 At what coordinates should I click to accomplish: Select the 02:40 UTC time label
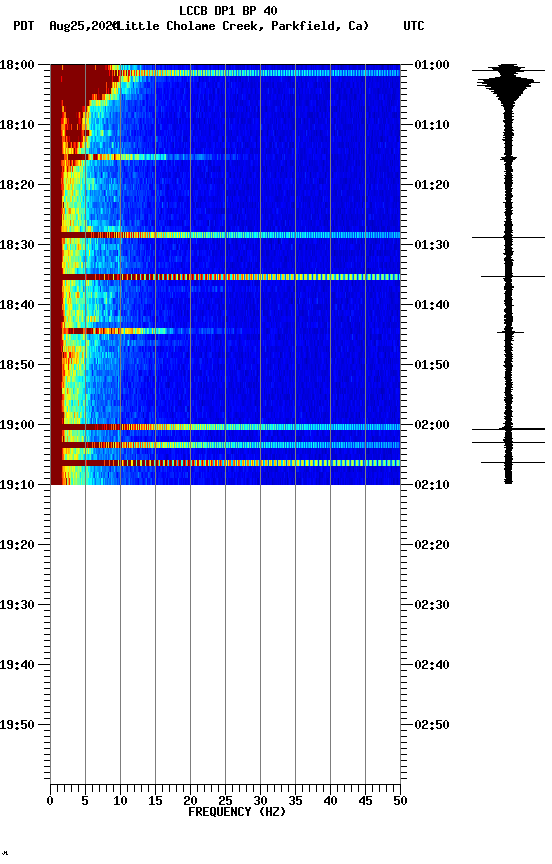[x=432, y=665]
